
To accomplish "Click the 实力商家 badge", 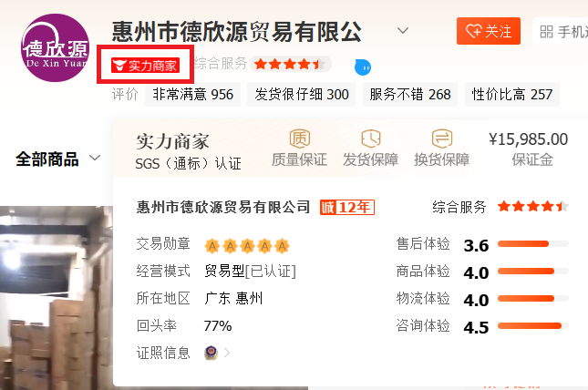I will (146, 66).
